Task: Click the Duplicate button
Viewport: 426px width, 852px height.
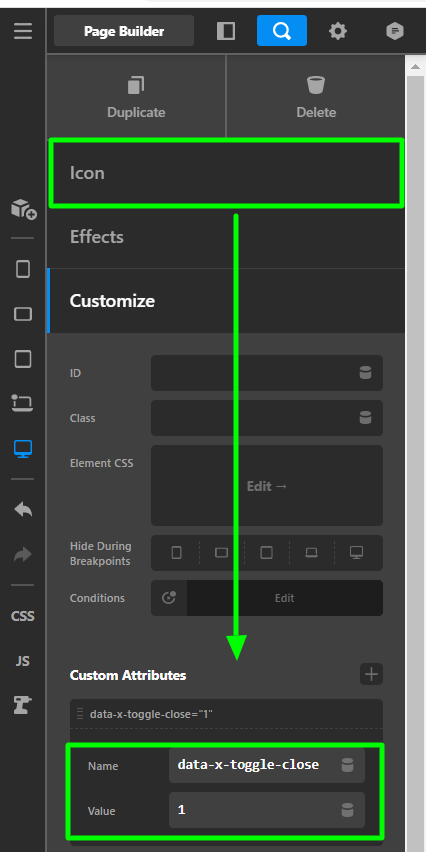Action: pyautogui.click(x=136, y=97)
